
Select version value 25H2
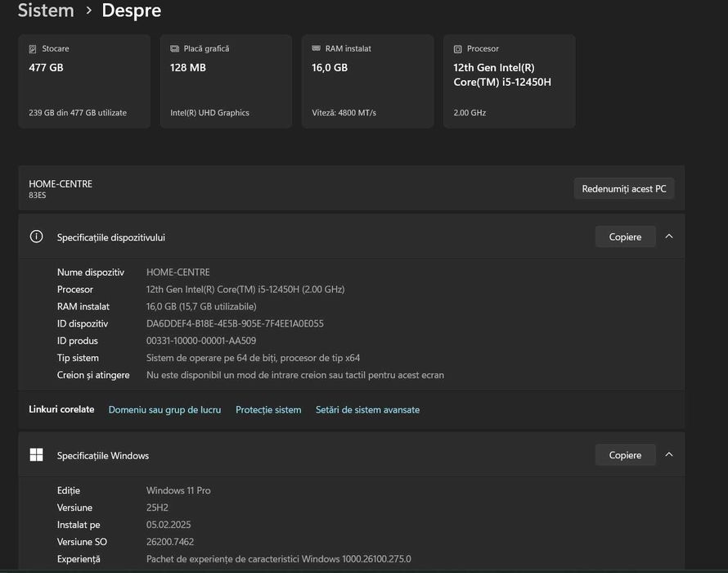tap(157, 508)
